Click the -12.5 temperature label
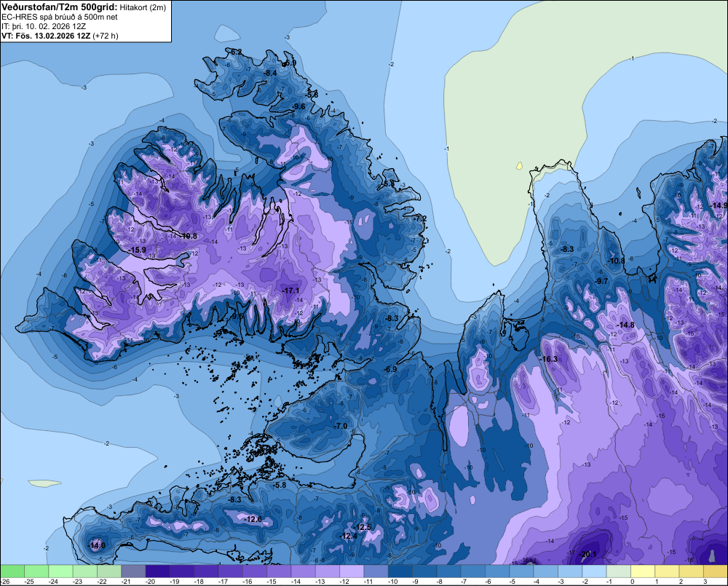Screen dimensions: 728x586 pos(363,527)
